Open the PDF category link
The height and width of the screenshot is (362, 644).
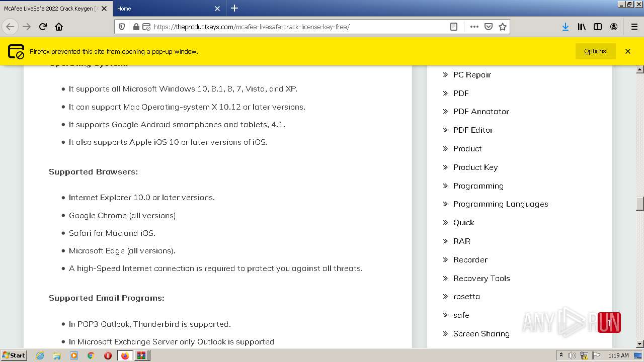coord(461,93)
